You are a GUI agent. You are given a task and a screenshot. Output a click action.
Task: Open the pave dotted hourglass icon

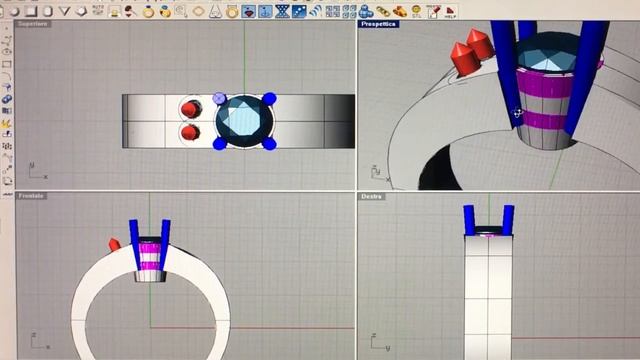282,11
